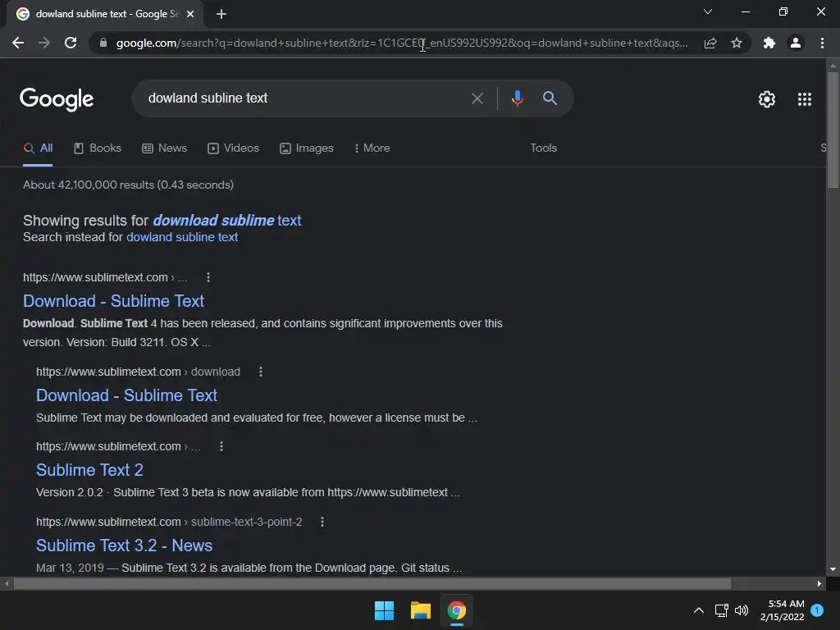Open options dots beside sublime-text-3-point-2 URL

[322, 522]
